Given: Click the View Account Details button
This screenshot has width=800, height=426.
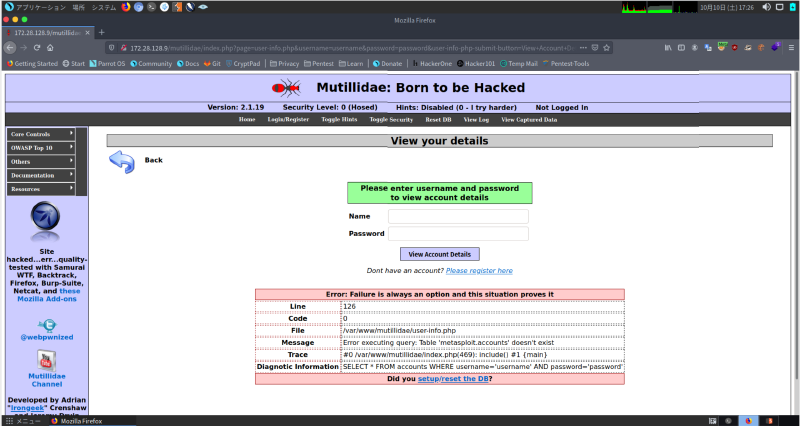Looking at the screenshot, I should point(440,254).
